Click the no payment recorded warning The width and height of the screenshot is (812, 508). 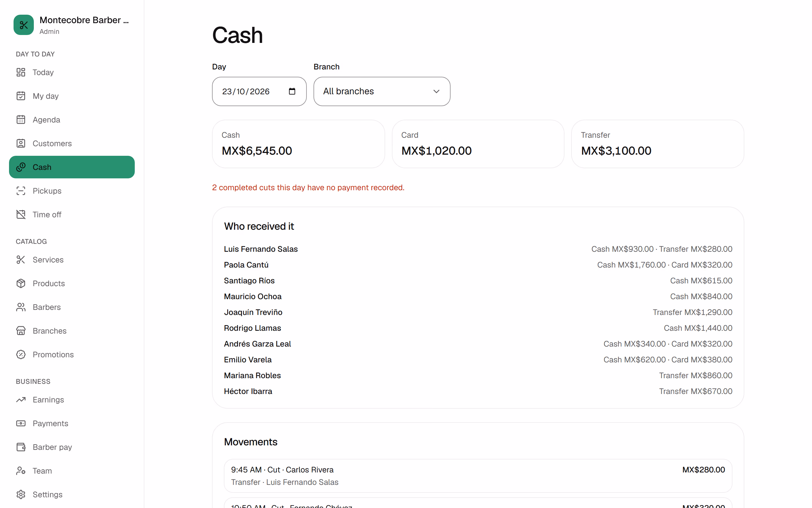coord(308,187)
